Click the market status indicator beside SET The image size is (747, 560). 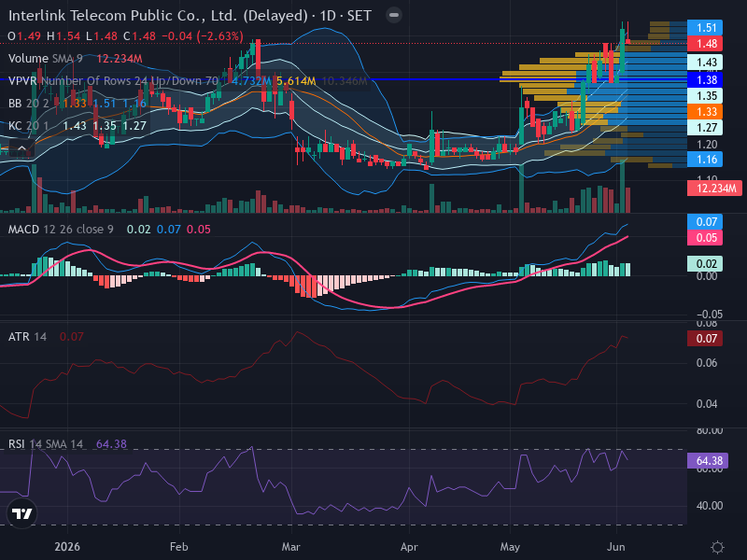tap(394, 15)
